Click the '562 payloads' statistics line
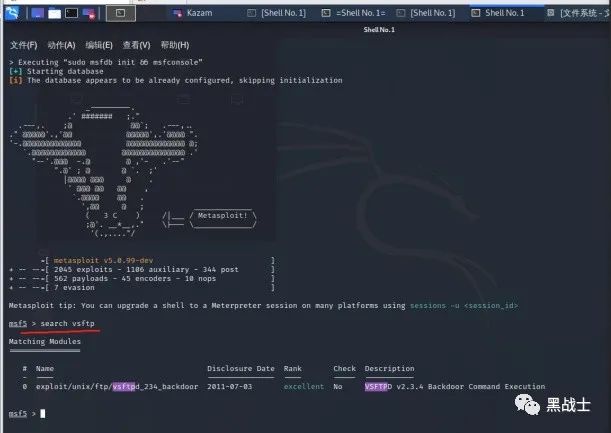The width and height of the screenshot is (611, 433). [x=135, y=278]
